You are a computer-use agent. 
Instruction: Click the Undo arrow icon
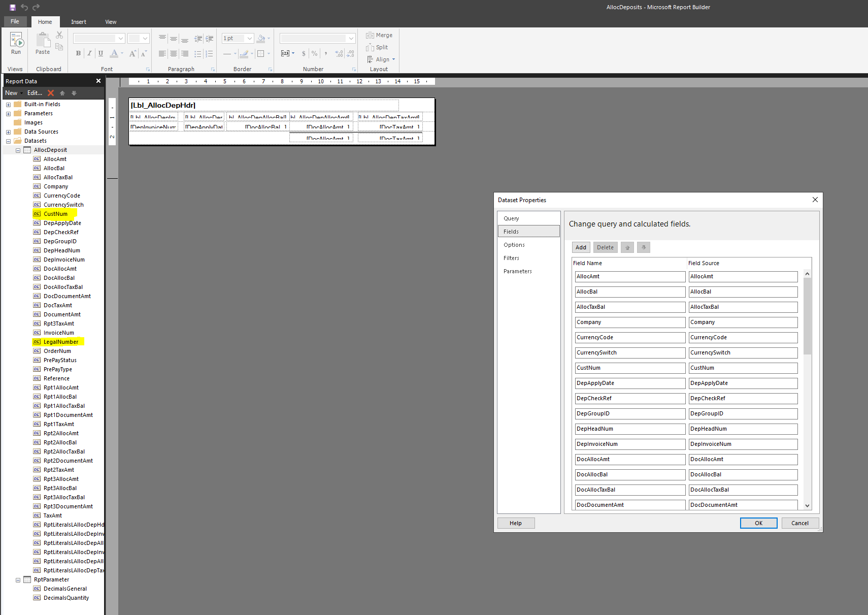[24, 7]
